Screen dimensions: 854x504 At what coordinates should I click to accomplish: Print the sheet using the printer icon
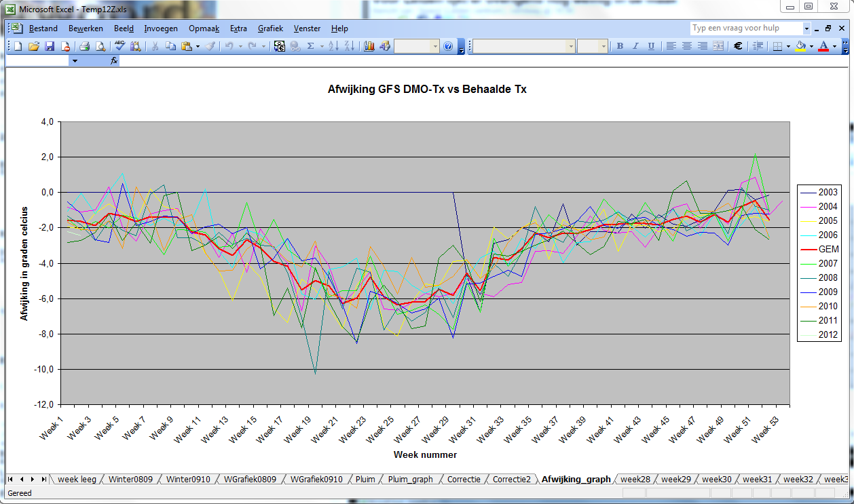pyautogui.click(x=84, y=46)
